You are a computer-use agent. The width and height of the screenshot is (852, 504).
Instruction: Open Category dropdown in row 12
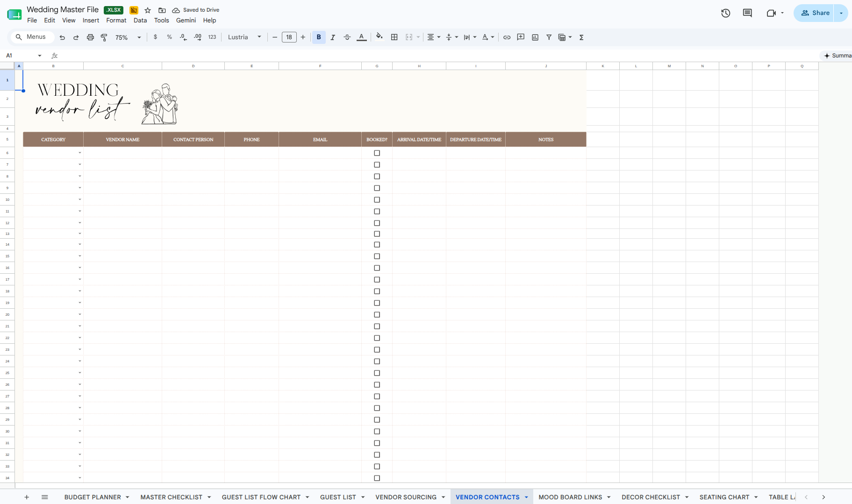(80, 223)
